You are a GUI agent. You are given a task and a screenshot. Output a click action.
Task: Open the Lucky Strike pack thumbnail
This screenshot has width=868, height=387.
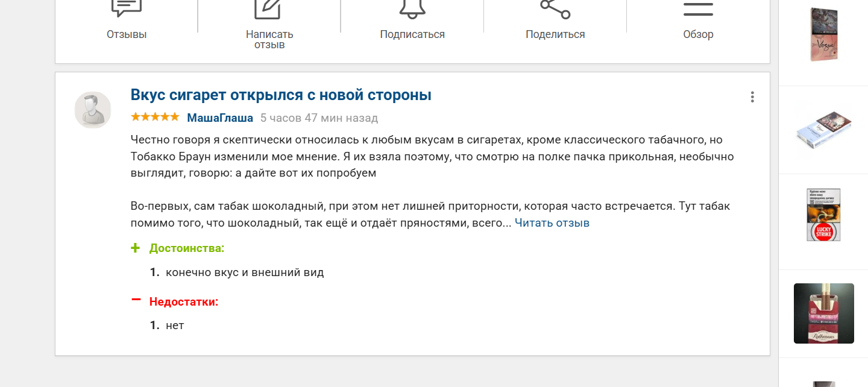pos(824,215)
